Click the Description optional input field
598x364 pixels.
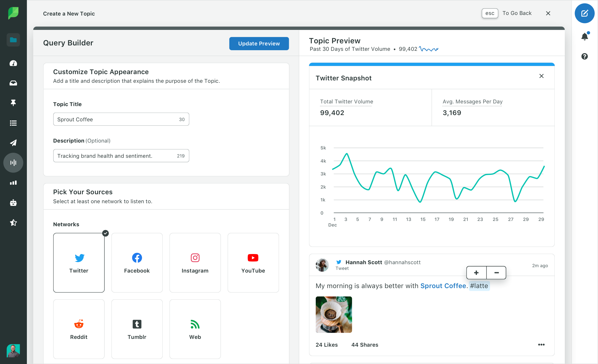(121, 155)
